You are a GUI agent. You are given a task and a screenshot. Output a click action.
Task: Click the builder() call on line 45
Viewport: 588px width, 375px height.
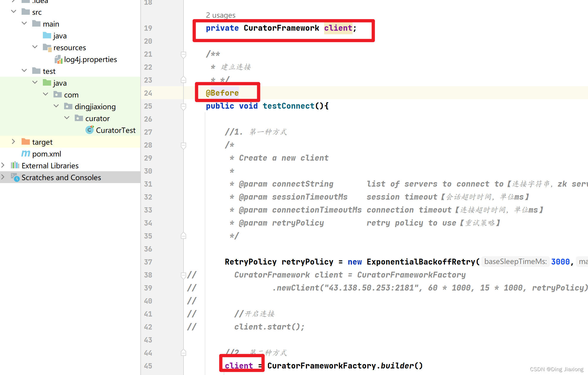point(402,366)
